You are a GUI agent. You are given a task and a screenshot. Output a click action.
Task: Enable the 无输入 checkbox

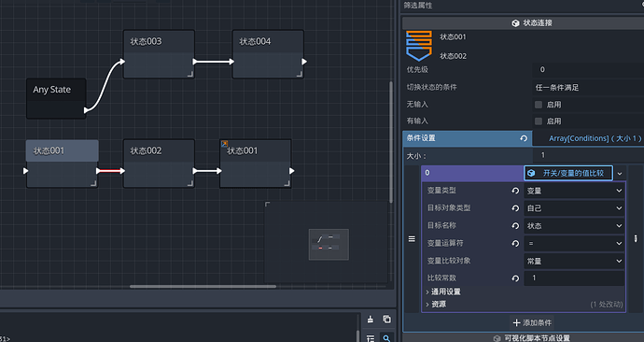(539, 105)
